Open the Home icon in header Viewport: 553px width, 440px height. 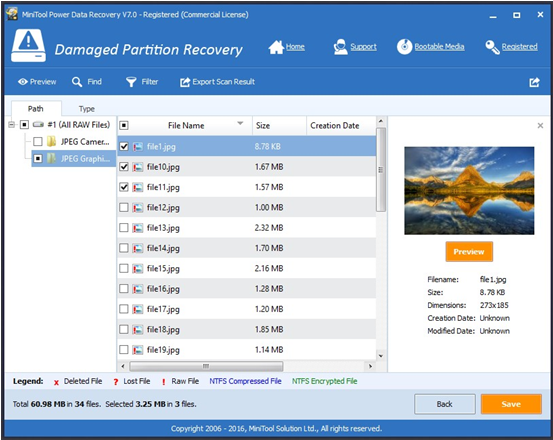[276, 47]
